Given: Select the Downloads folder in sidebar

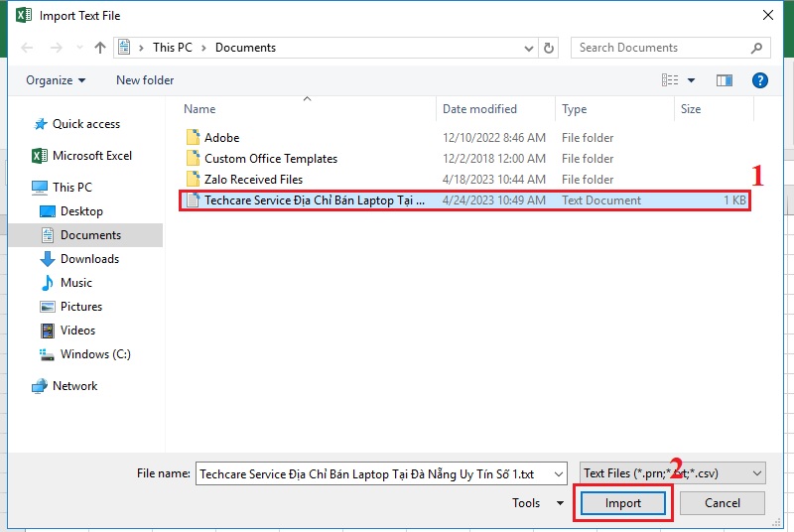Looking at the screenshot, I should (89, 259).
